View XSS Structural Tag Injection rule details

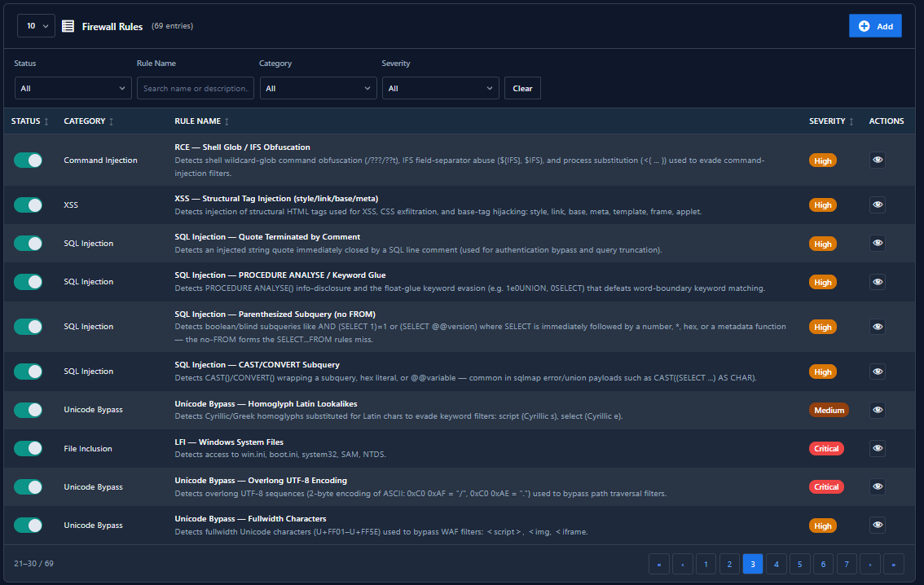tap(878, 205)
